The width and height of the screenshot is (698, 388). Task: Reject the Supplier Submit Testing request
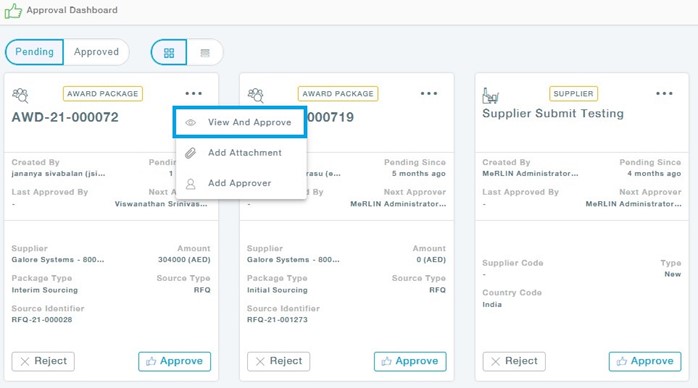point(514,361)
